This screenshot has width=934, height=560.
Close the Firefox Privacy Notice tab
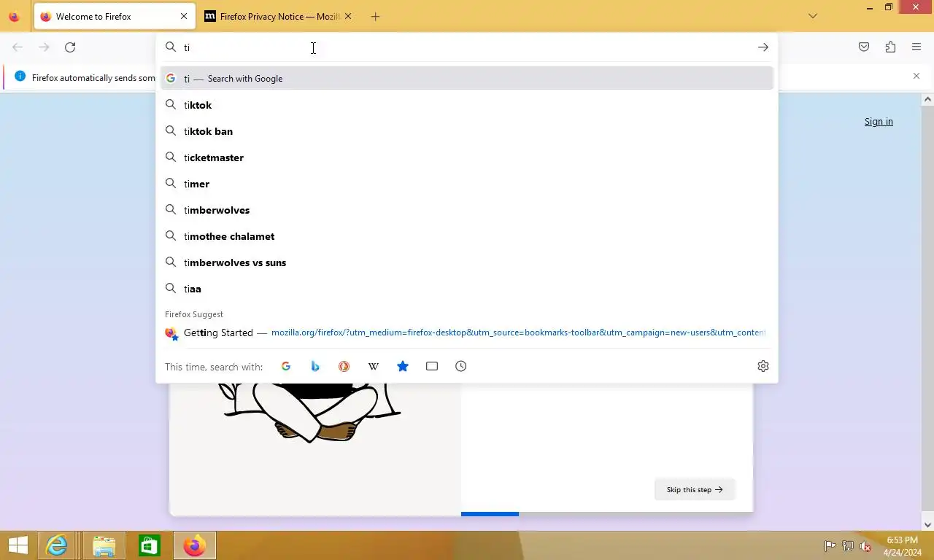347,16
